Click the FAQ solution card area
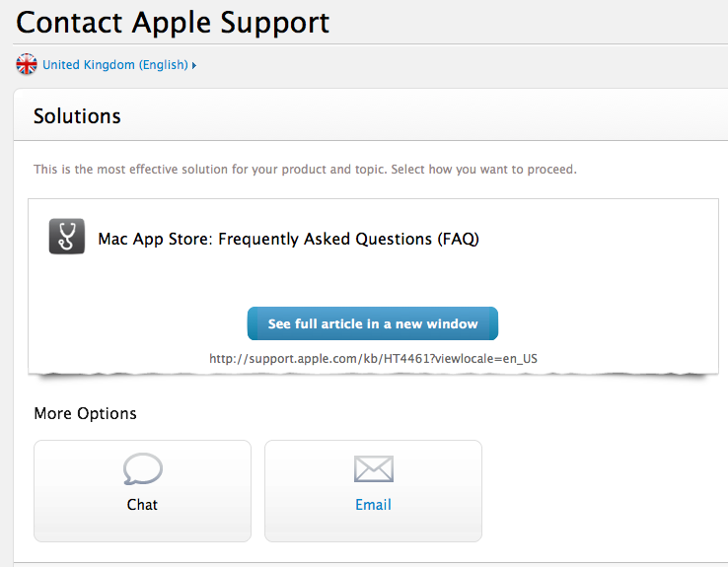The image size is (728, 567). pos(373,286)
